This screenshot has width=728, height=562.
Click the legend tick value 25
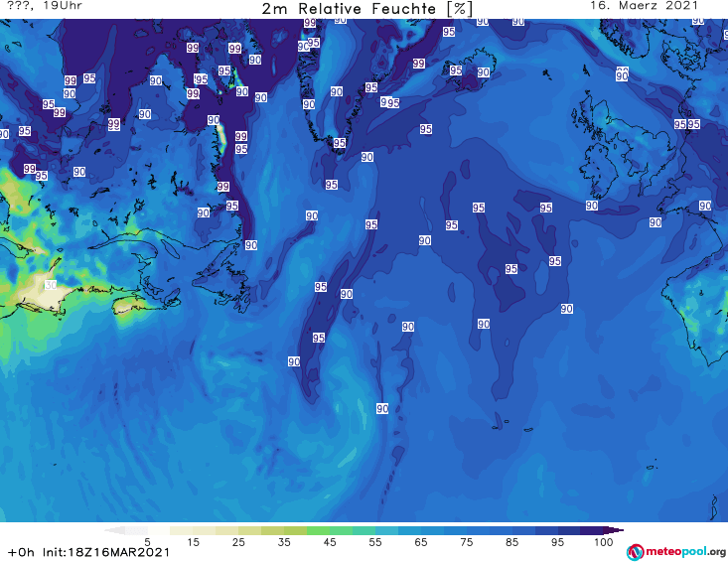[x=238, y=542]
